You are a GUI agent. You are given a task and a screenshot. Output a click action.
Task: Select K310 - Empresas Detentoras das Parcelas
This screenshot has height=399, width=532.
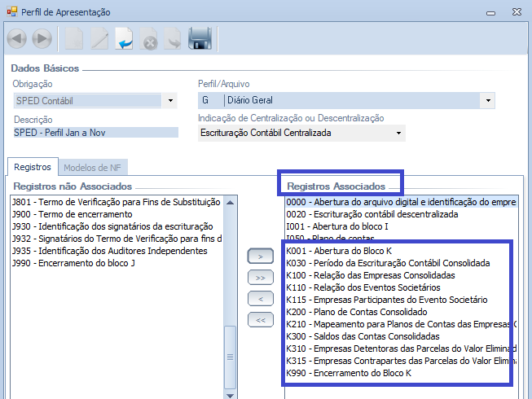(x=402, y=349)
